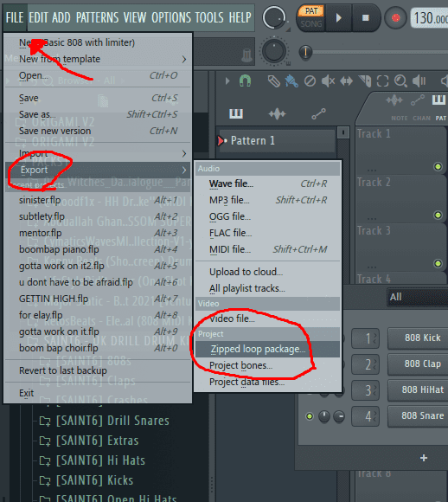Export as MIDI file...
Image resolution: width=448 pixels, height=502 pixels.
[268, 249]
